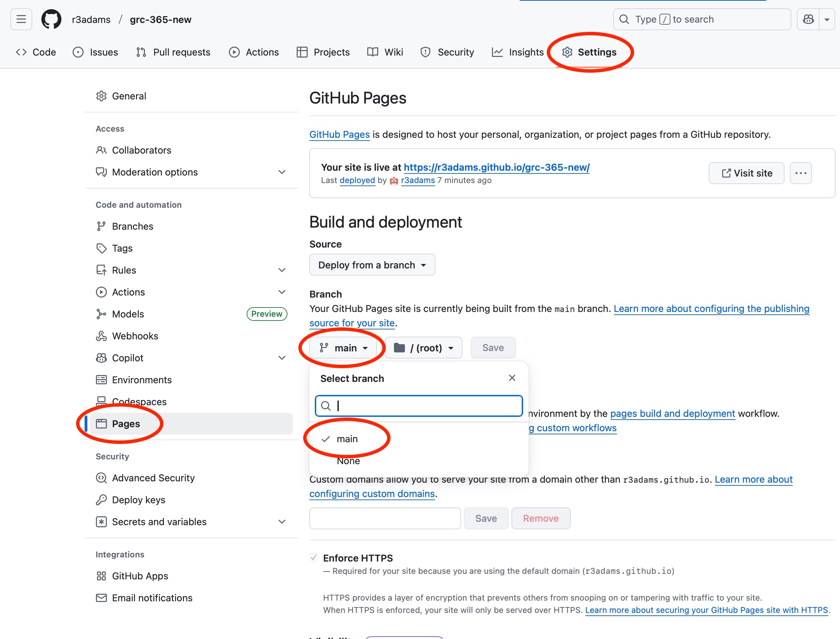Expand the sidebar Actions settings section

click(191, 292)
